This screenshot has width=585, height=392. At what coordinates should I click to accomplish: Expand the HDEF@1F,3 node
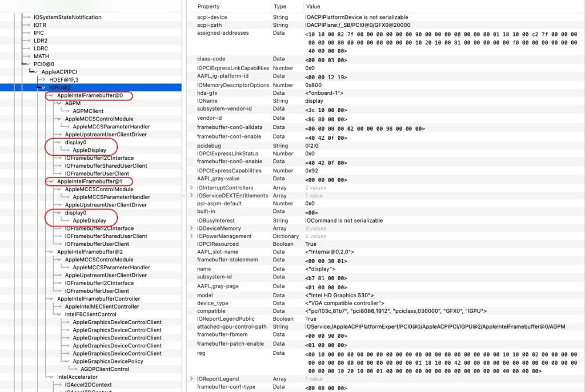pos(43,80)
